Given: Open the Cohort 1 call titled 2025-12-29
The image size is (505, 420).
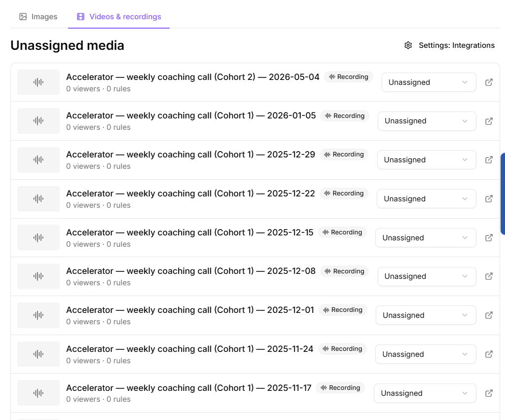Looking at the screenshot, I should tap(191, 154).
